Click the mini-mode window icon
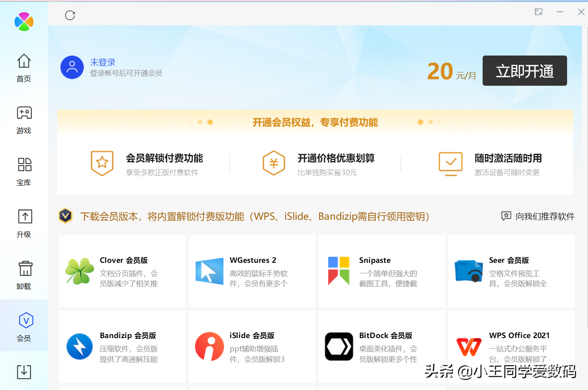 click(x=539, y=12)
